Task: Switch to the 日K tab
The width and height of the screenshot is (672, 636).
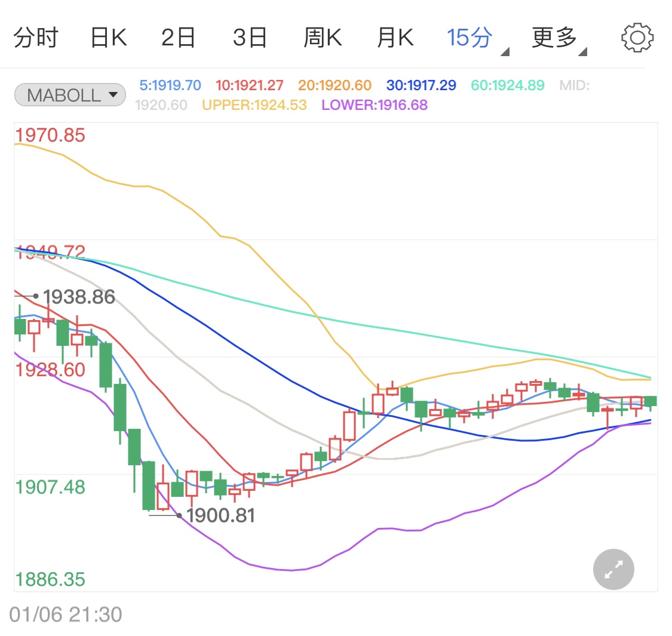Action: (x=109, y=37)
